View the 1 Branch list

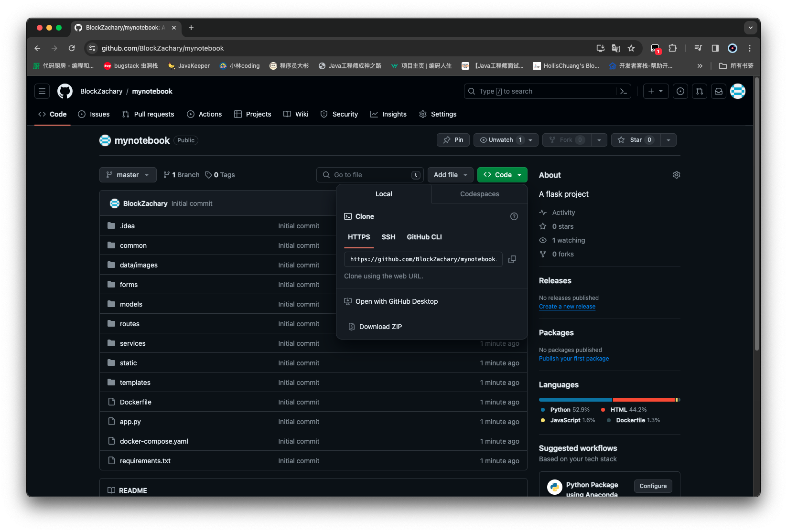click(182, 175)
